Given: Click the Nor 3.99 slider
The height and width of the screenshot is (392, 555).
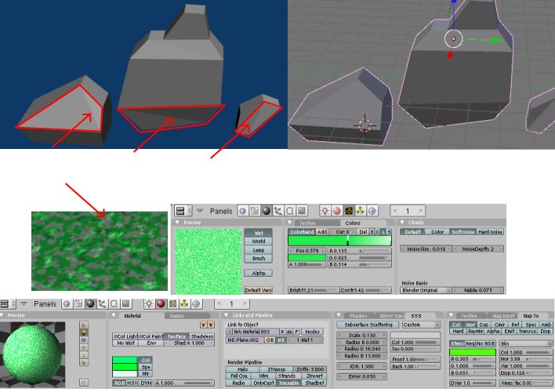Looking at the screenshot, I should point(526,359).
